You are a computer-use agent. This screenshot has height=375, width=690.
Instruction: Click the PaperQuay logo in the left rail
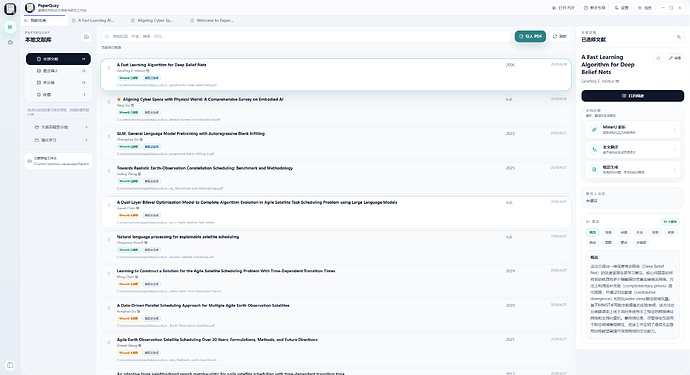click(x=10, y=9)
